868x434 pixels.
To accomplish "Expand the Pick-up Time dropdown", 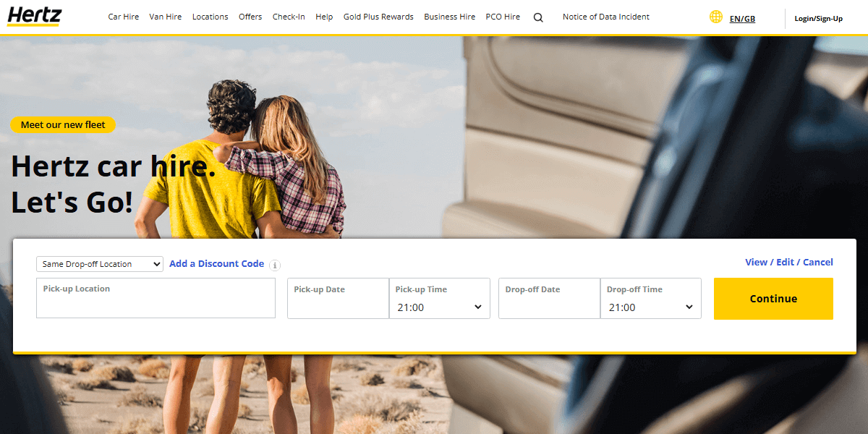I will tap(439, 298).
